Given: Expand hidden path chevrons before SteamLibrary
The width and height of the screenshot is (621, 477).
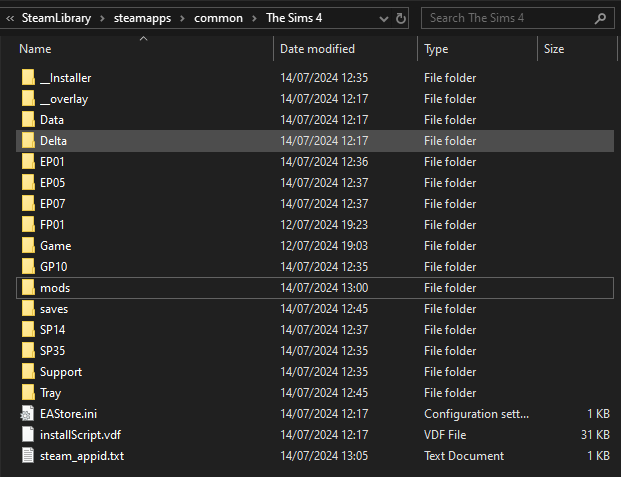Looking at the screenshot, I should click(10, 18).
